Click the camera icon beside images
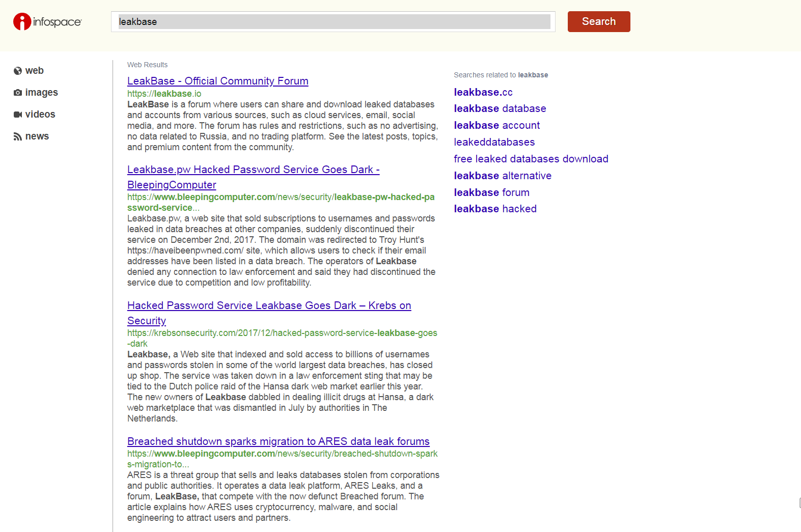Screen dimensions: 801x532 click(18, 93)
